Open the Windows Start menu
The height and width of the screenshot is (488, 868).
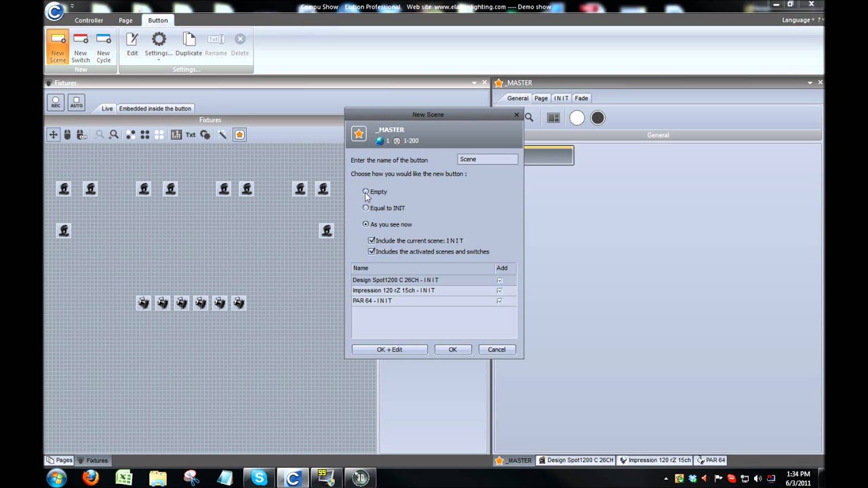(x=56, y=478)
